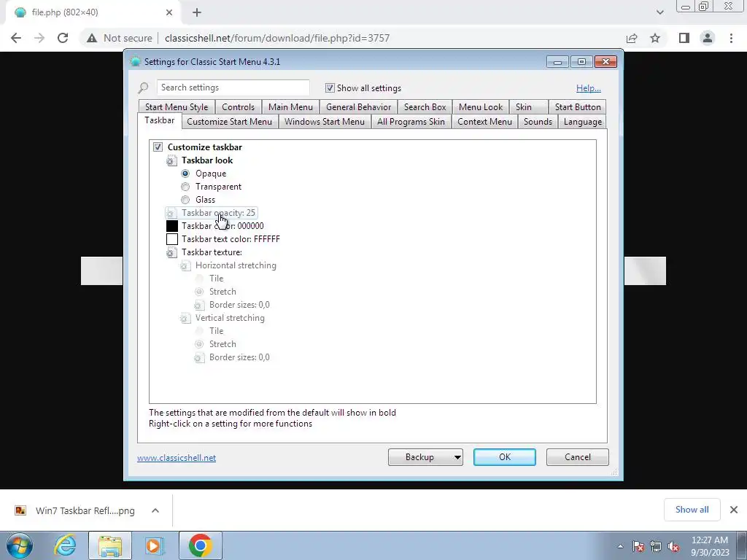Open a new browser tab with plus icon
Screen dimensions: 747x560
[x=197, y=12]
